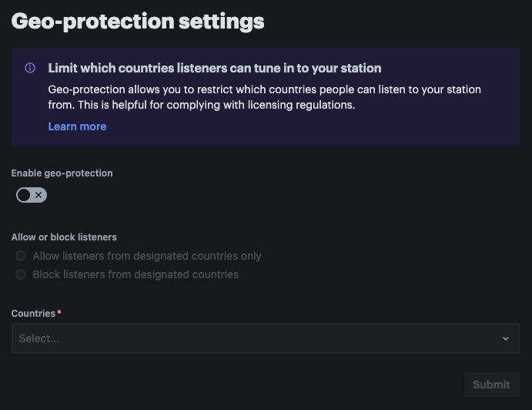Click the banner heading about limiting countries
The image size is (532, 410).
point(215,68)
